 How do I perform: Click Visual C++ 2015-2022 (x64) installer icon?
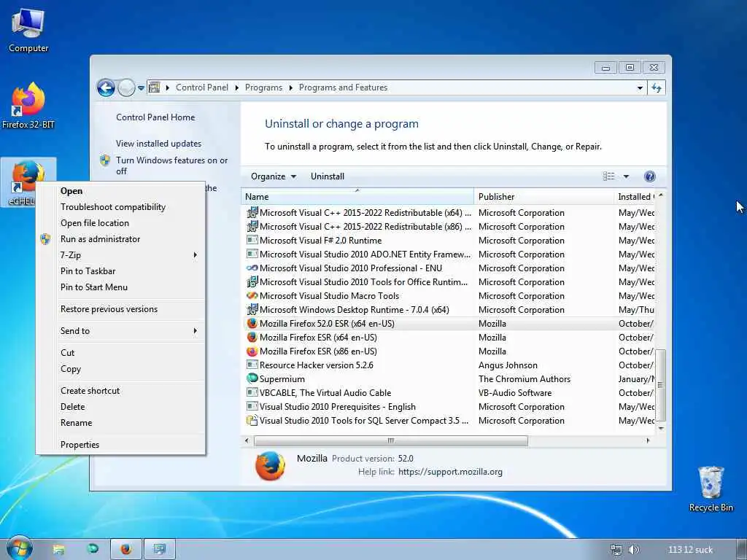tap(252, 212)
